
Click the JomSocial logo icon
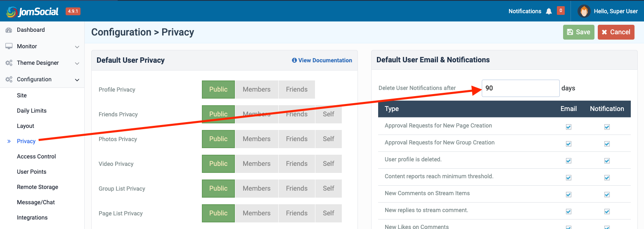tap(11, 12)
